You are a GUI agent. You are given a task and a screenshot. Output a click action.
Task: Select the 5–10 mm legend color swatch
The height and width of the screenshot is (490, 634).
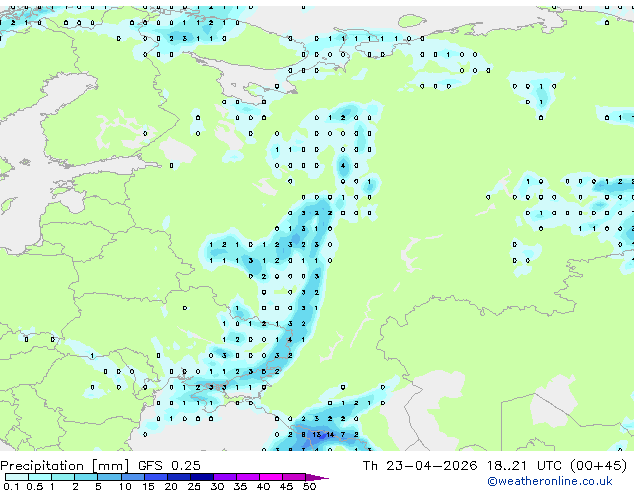tap(109, 477)
